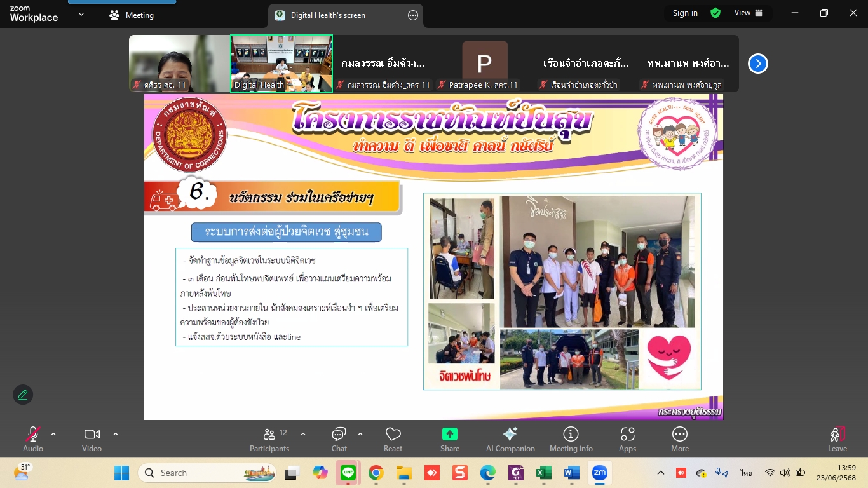
Task: Expand chat options arrow
Action: 360,434
